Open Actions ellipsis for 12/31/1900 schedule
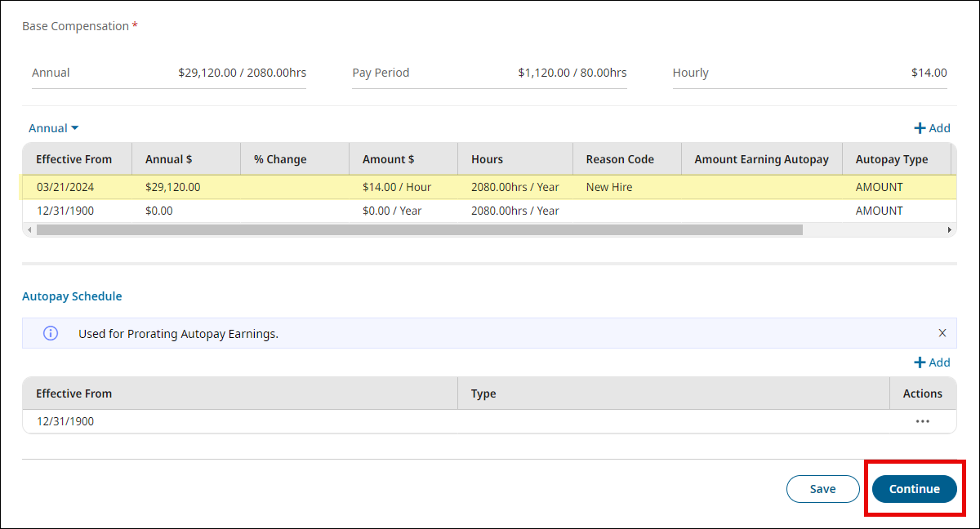This screenshot has width=980, height=529. tap(923, 421)
